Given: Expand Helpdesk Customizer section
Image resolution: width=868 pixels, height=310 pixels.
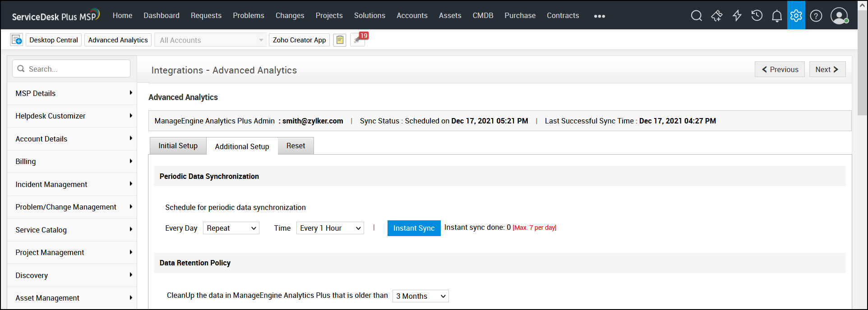Looking at the screenshot, I should click(72, 116).
